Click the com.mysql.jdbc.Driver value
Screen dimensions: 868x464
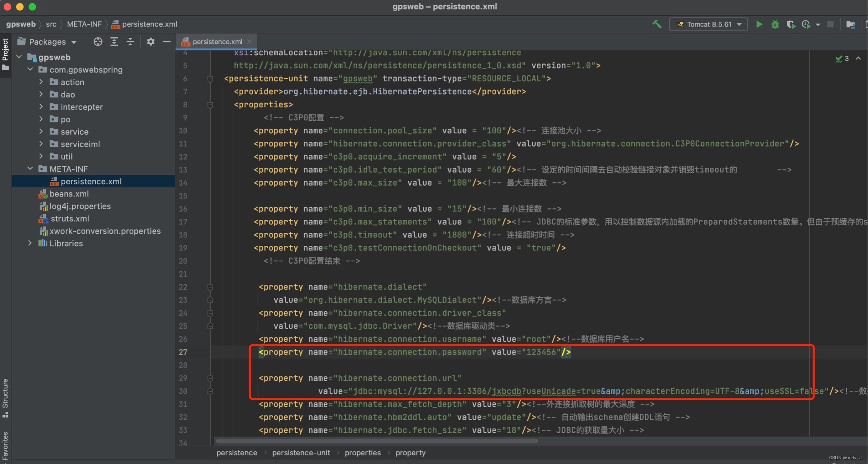[x=360, y=326]
